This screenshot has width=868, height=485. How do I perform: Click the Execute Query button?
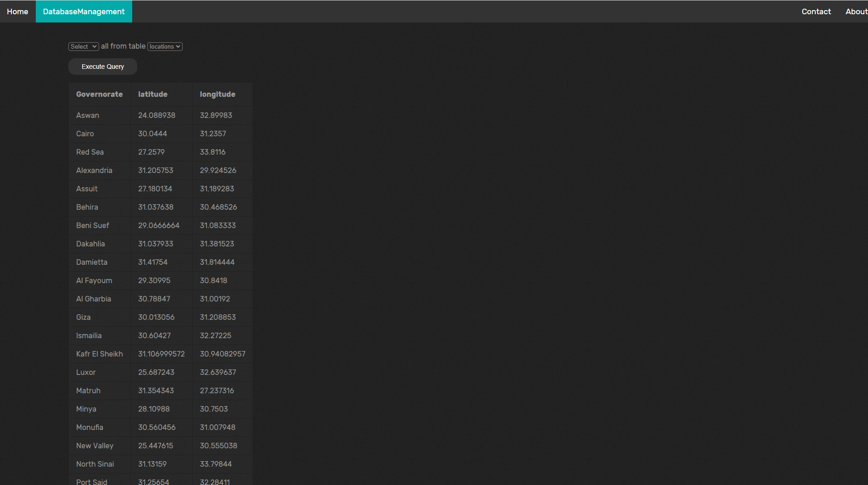(102, 67)
